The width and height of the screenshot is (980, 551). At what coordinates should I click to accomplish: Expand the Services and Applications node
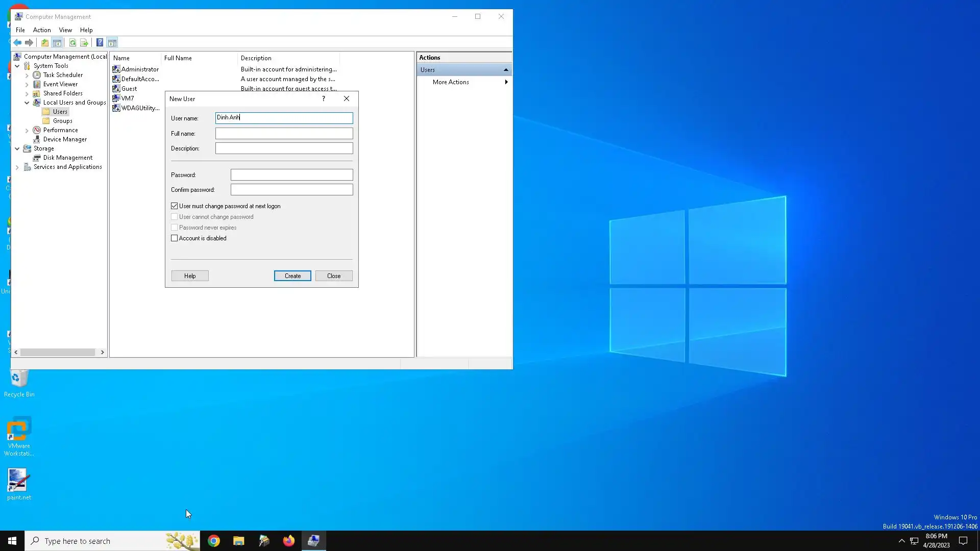point(17,167)
